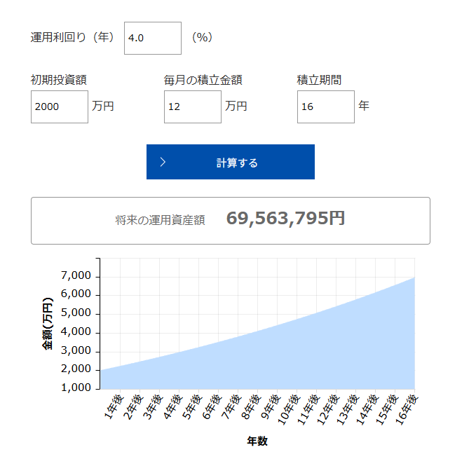The image size is (476, 459).
Task: Click the 4,000 y-axis tick label
Action: pos(76,332)
